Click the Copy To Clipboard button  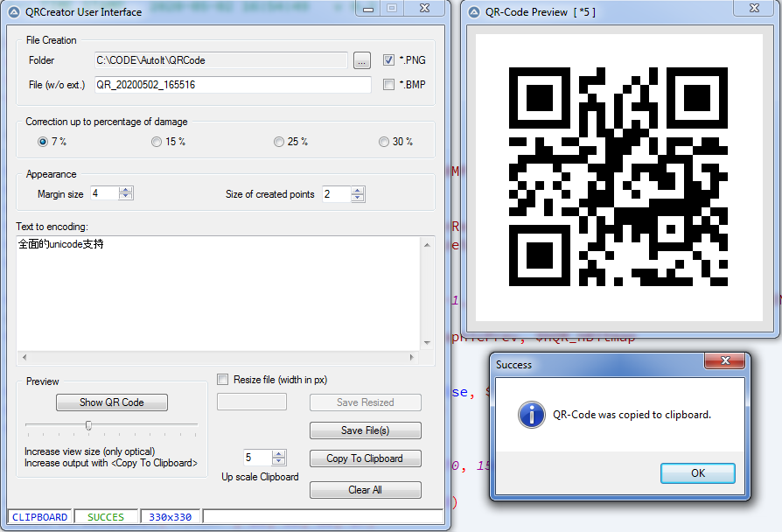coord(365,458)
